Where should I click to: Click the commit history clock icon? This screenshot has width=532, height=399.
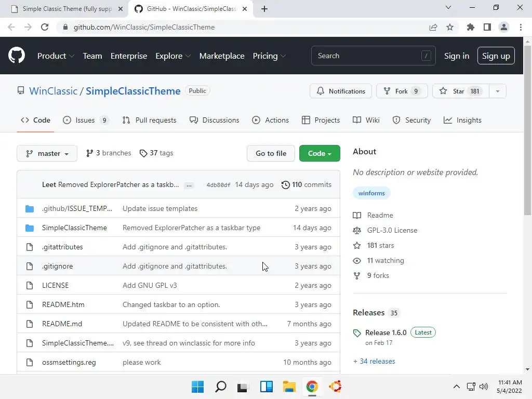tap(286, 185)
